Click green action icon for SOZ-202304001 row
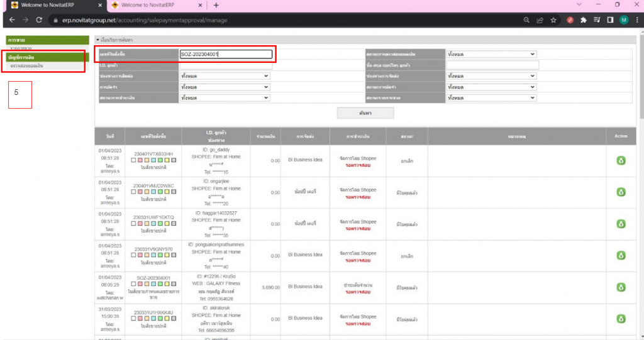Viewport: 644px width, 340px height. click(621, 287)
